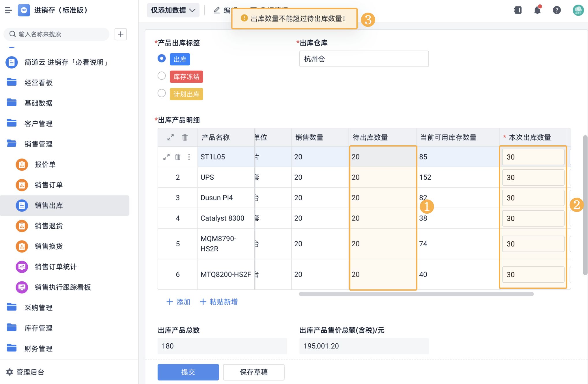
Task: Click the help question mark icon
Action: click(557, 10)
